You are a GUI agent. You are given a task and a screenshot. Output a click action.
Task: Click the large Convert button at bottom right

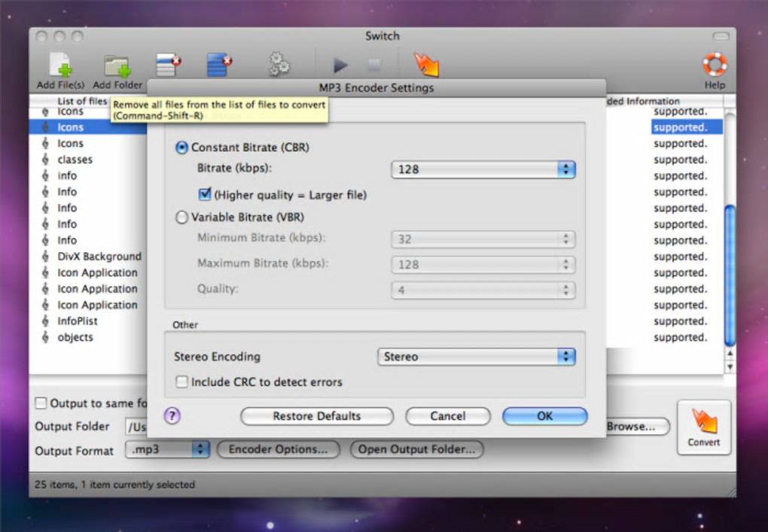(704, 427)
